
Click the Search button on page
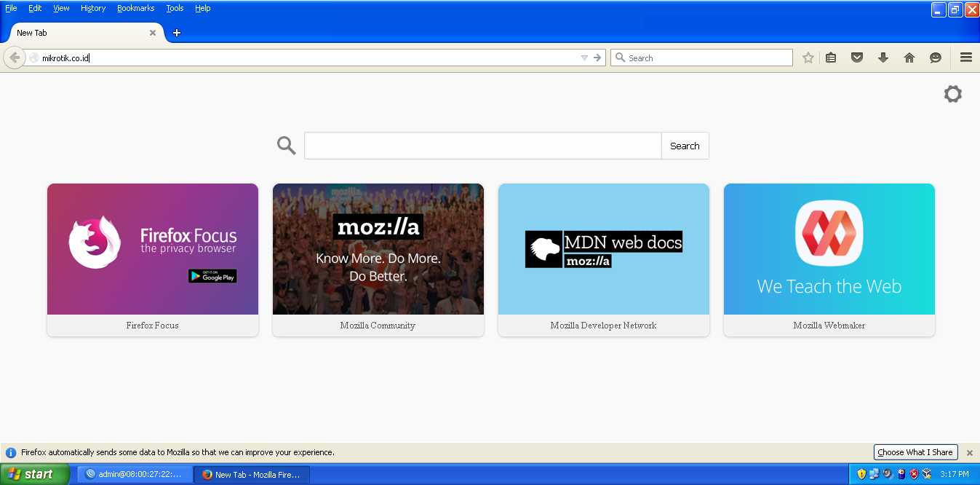[x=685, y=146]
